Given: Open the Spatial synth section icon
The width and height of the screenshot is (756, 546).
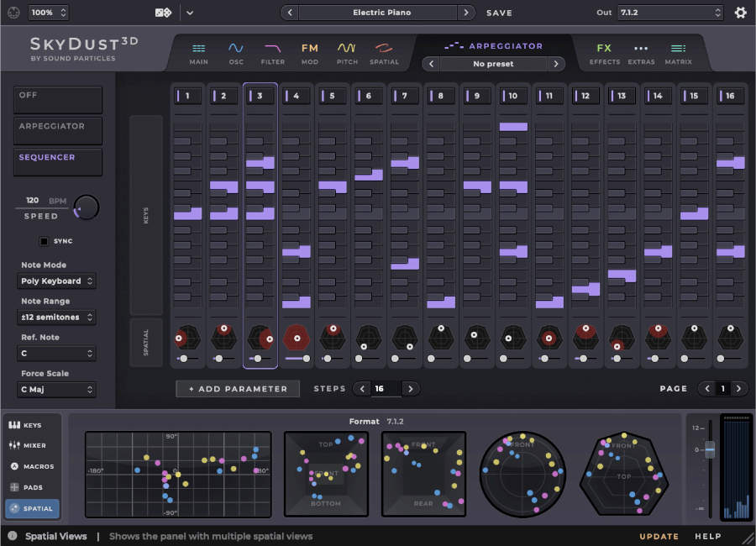Looking at the screenshot, I should click(x=384, y=51).
